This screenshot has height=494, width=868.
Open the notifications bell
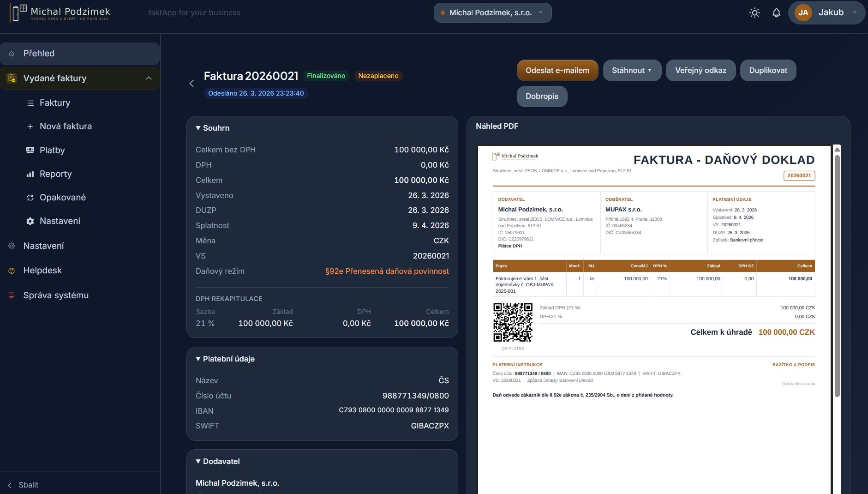[x=776, y=13]
